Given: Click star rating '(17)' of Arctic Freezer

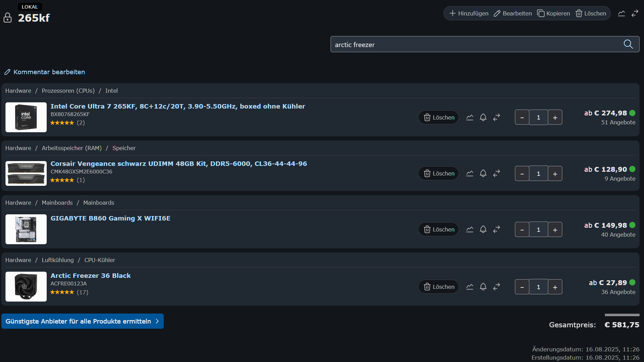Looking at the screenshot, I should pyautogui.click(x=69, y=292).
